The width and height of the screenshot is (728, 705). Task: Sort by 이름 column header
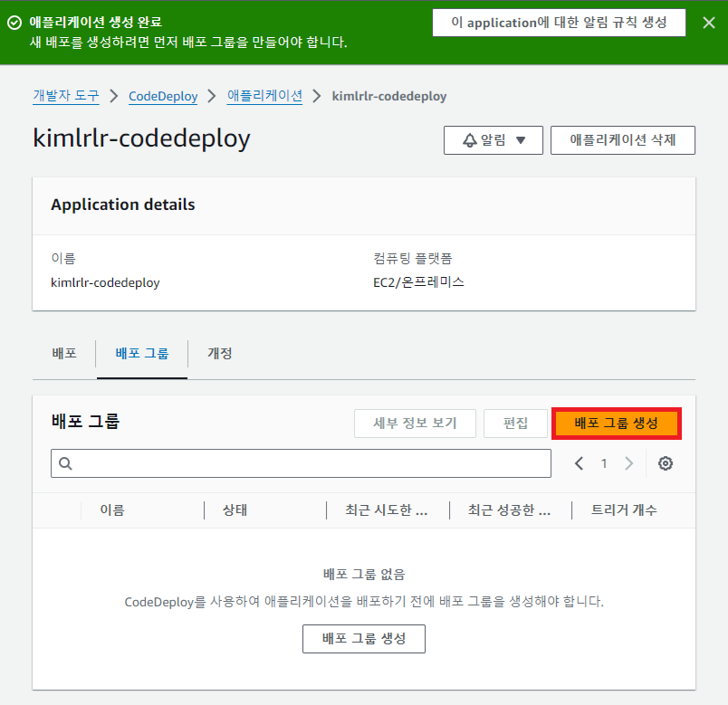pos(112,510)
